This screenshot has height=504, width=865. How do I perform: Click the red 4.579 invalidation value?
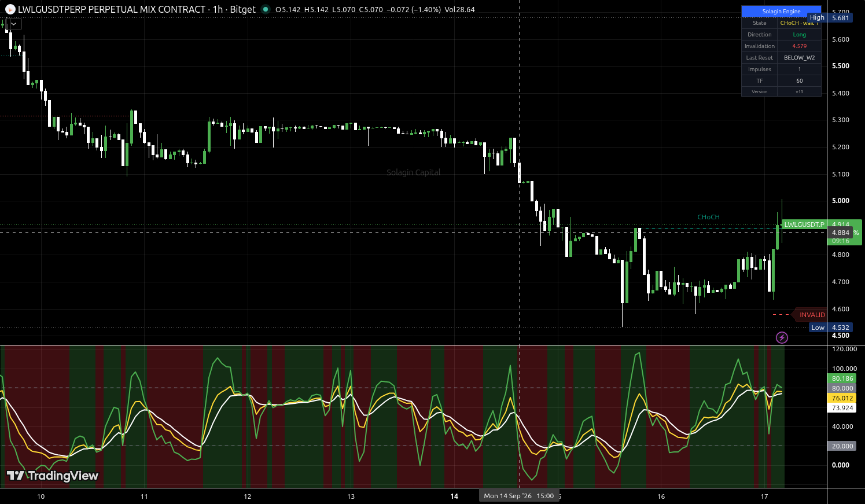pyautogui.click(x=799, y=46)
